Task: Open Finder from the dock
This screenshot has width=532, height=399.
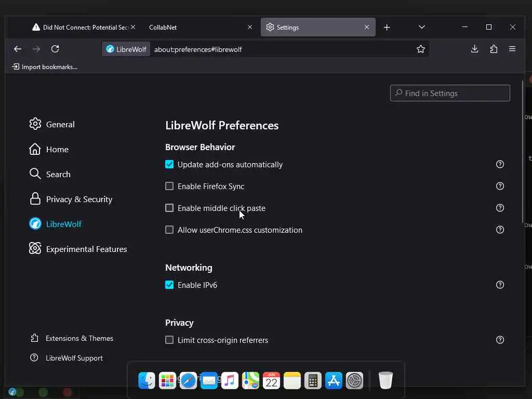Action: pyautogui.click(x=147, y=380)
